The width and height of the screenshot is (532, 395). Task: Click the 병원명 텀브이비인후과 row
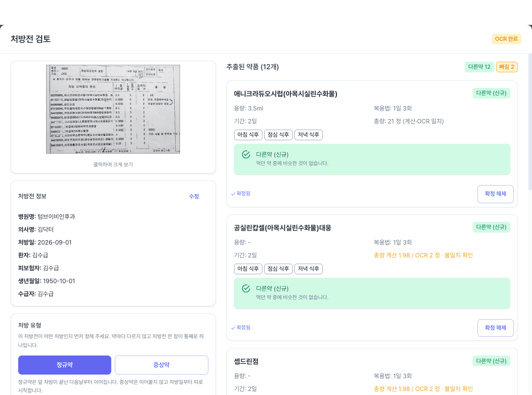[47, 217]
